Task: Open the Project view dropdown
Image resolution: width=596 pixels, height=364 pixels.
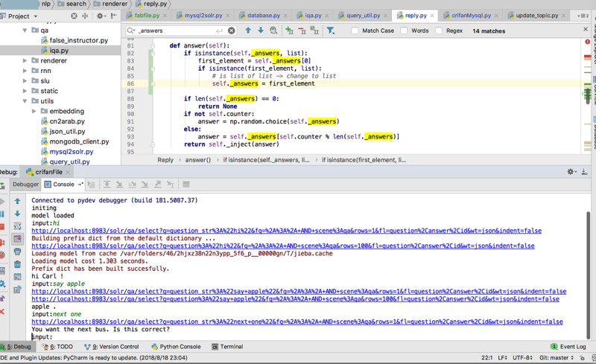Action: 22,16
